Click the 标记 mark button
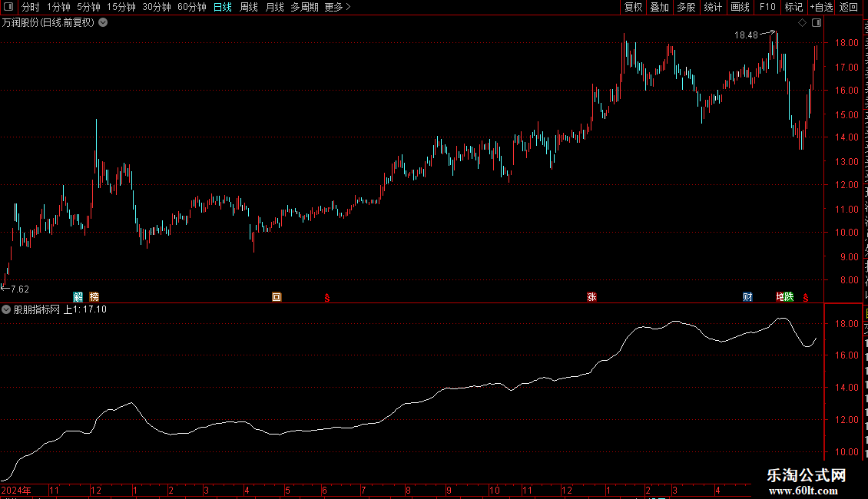 pos(793,7)
